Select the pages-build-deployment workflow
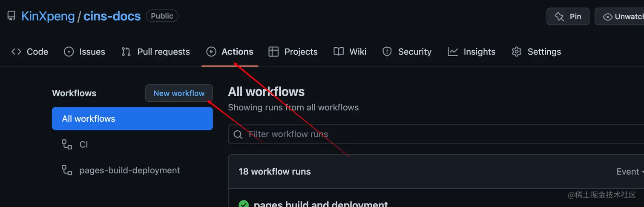Image resolution: width=644 pixels, height=207 pixels. point(129,170)
